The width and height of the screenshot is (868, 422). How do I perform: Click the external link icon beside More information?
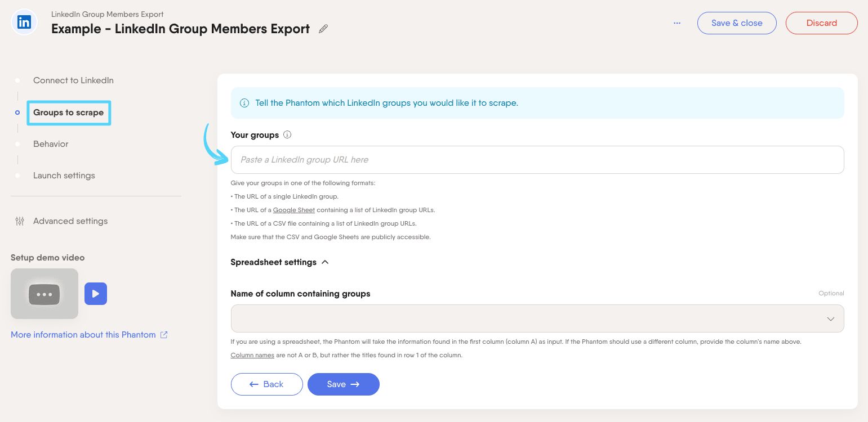click(x=164, y=335)
